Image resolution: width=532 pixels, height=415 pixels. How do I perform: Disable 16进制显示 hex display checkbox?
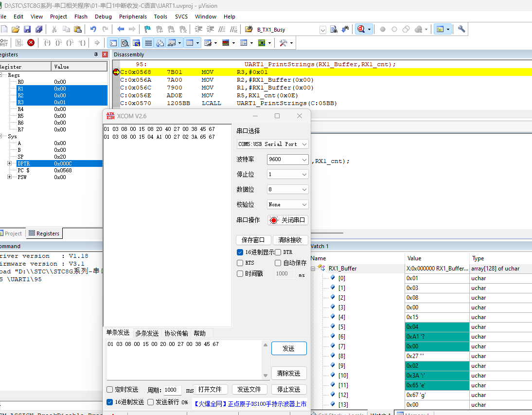240,252
